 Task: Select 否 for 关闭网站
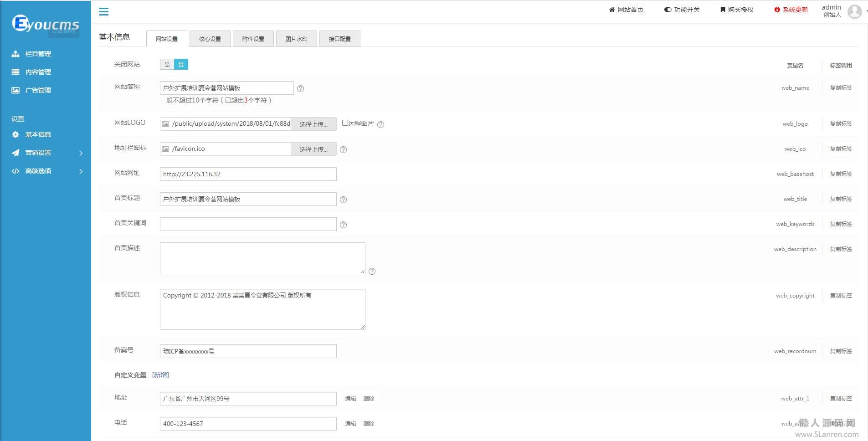point(181,64)
